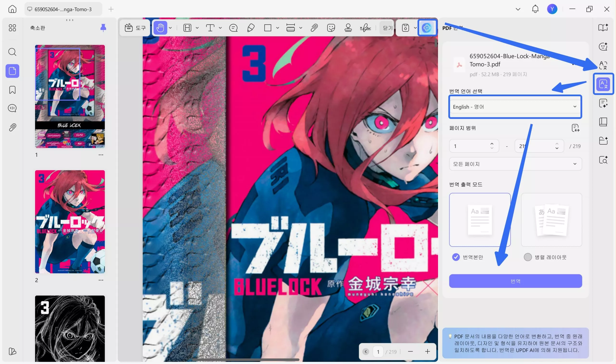Add a new tab with plus
The width and height of the screenshot is (616, 364).
111,9
